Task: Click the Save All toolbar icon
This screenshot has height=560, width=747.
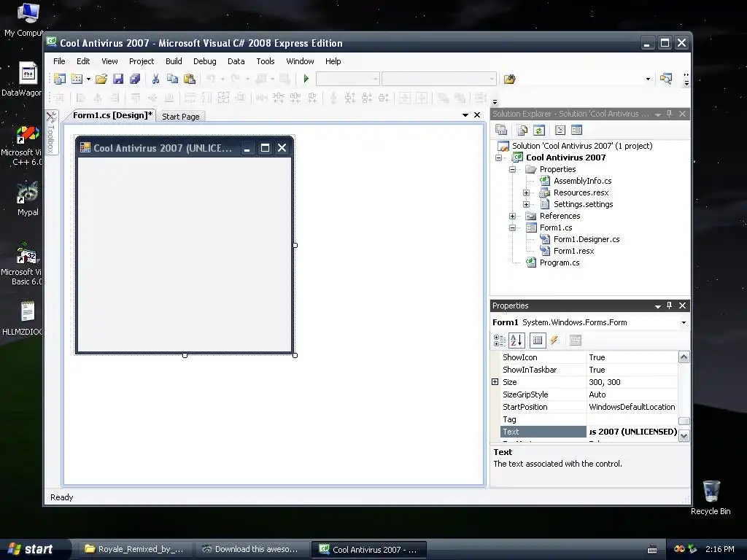Action: [135, 79]
